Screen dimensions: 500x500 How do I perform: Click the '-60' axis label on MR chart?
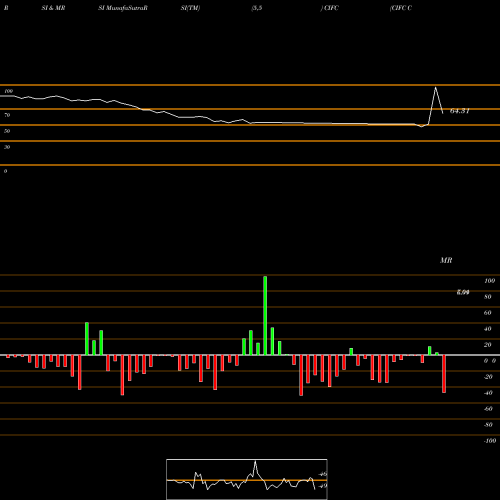click(x=488, y=409)
